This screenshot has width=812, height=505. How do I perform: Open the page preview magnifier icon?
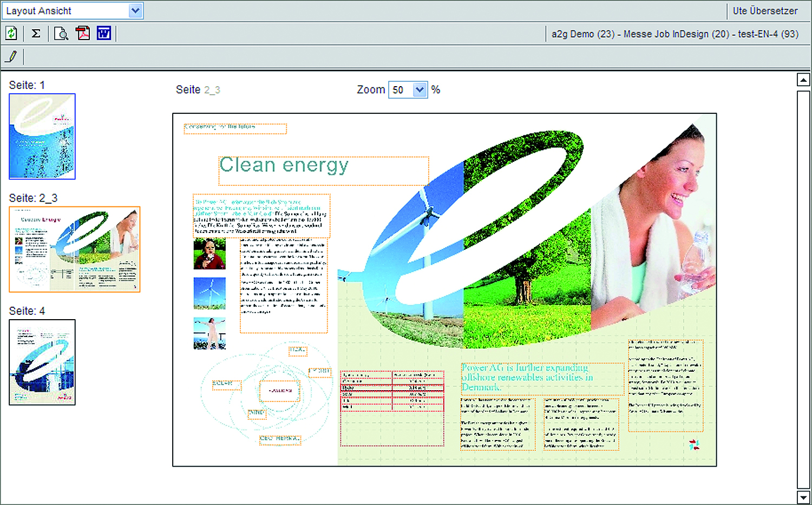(61, 34)
